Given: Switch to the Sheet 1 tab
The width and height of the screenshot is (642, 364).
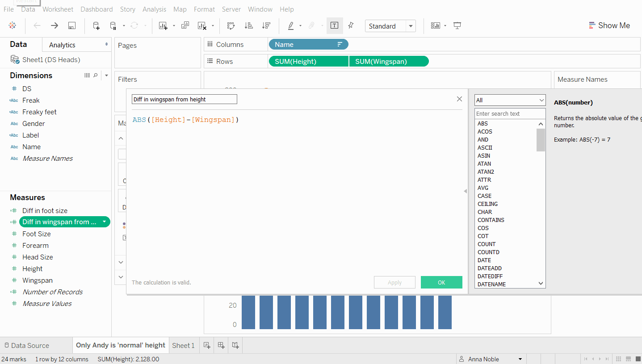Looking at the screenshot, I should [x=183, y=345].
